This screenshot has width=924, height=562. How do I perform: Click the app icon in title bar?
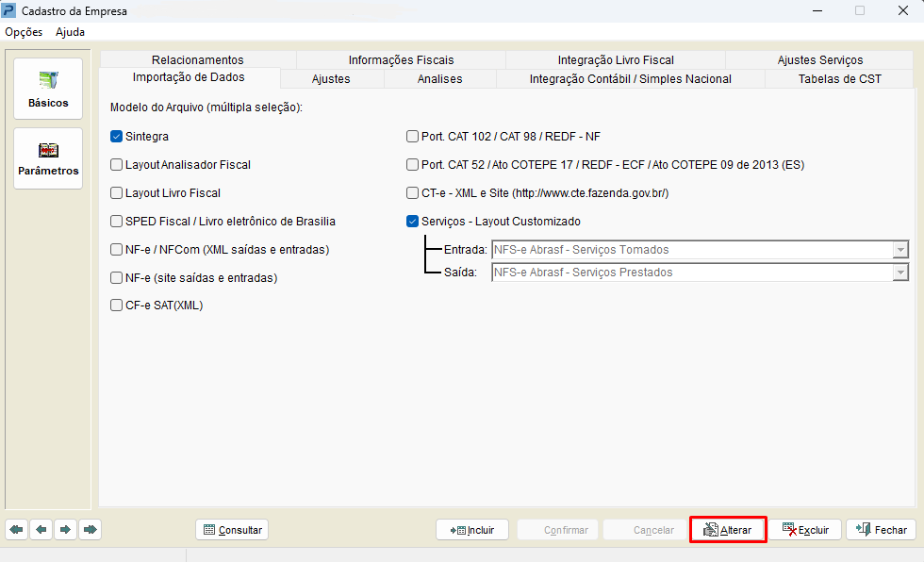(8, 10)
